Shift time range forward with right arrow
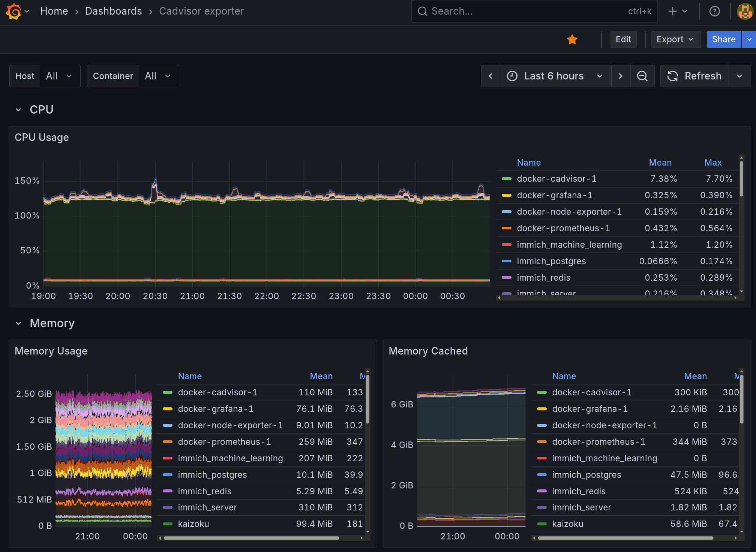The width and height of the screenshot is (756, 552). tap(620, 76)
